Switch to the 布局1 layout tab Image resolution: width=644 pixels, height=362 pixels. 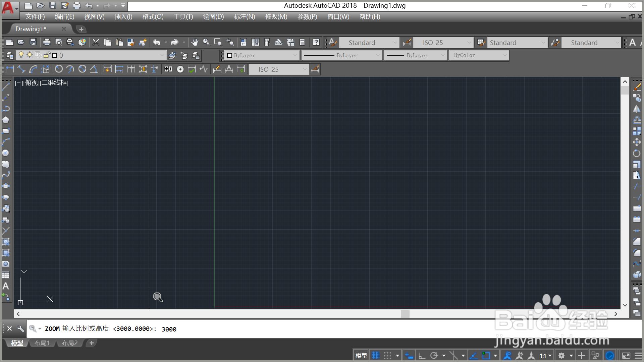42,343
